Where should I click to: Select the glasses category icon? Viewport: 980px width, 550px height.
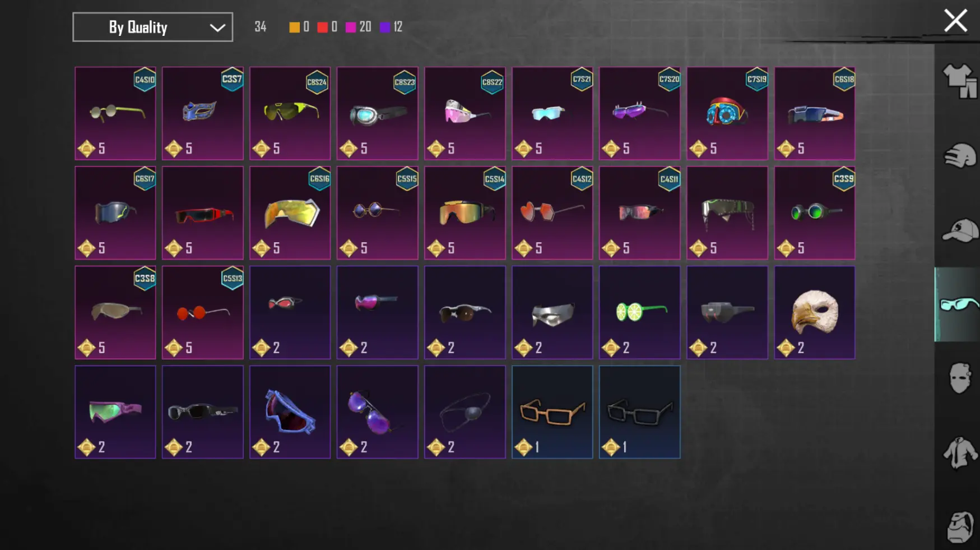[958, 304]
